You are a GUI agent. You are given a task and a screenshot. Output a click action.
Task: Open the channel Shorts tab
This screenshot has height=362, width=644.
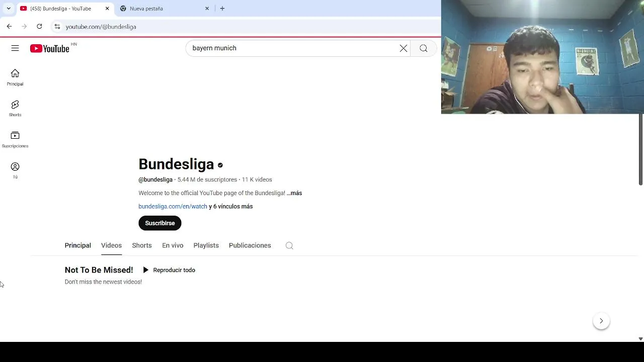(x=142, y=245)
